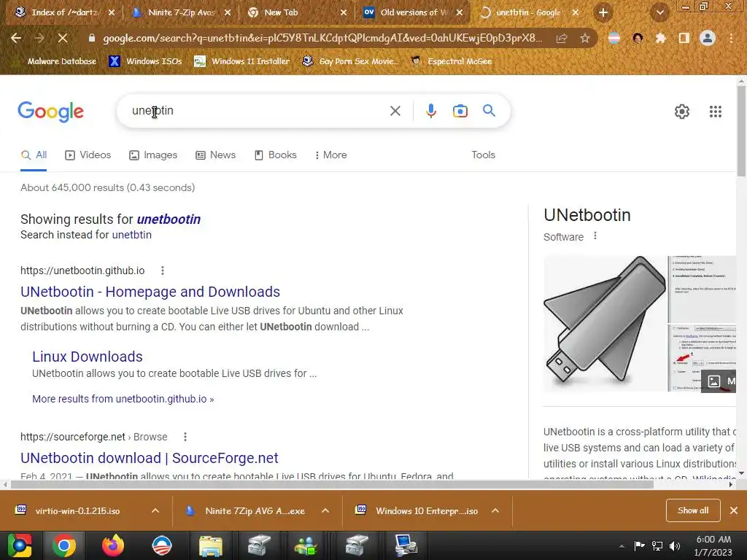Open the search Tools button
Image resolution: width=747 pixels, height=560 pixels.
(483, 155)
